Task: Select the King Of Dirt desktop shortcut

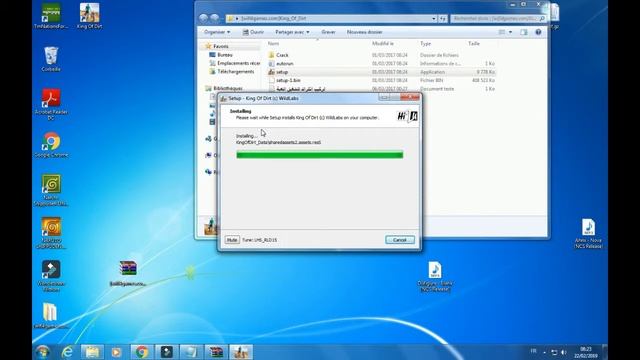Action: point(89,16)
